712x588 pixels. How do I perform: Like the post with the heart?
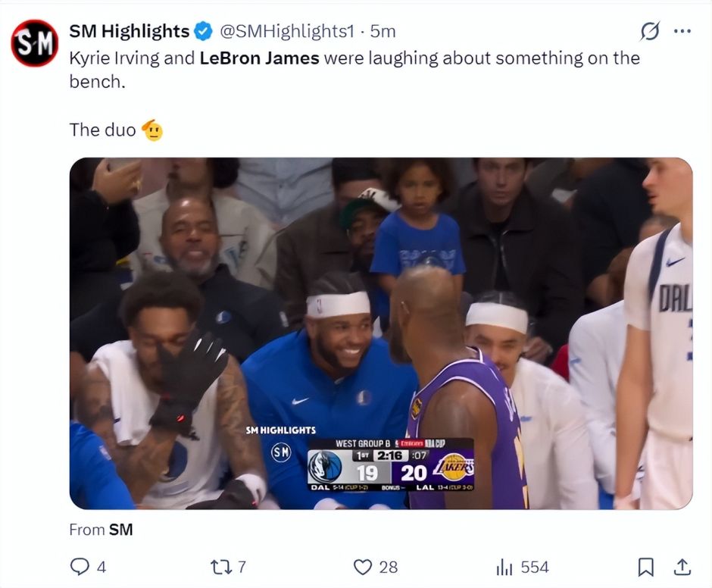coord(364,567)
